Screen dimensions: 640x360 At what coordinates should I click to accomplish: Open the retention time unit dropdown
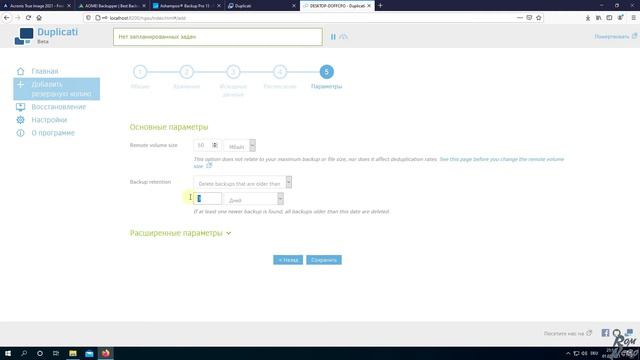253,199
